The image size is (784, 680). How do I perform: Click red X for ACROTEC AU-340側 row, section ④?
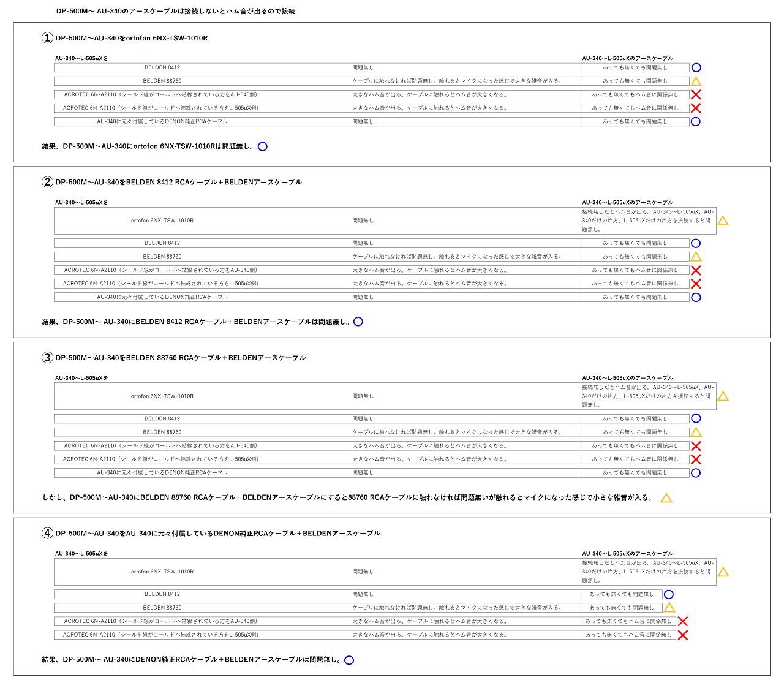(x=682, y=622)
